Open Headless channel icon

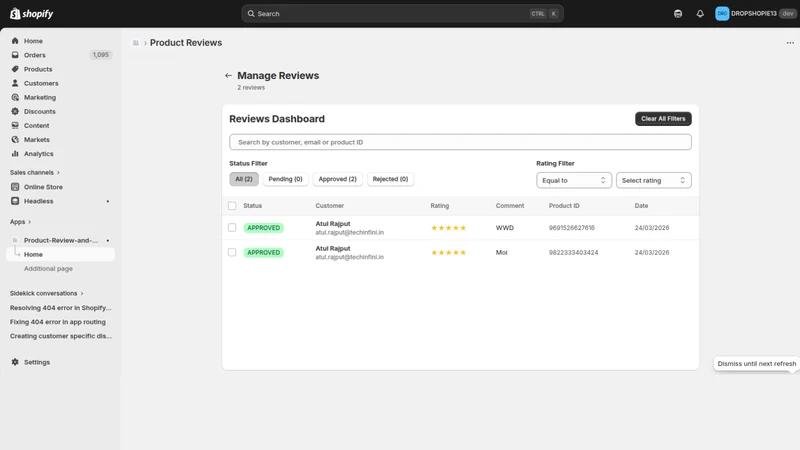point(15,201)
